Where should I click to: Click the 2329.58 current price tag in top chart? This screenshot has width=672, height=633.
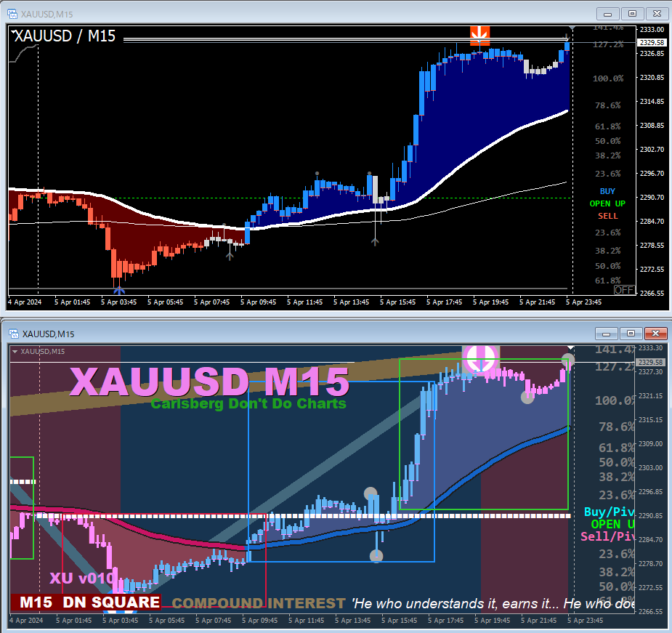(x=652, y=42)
